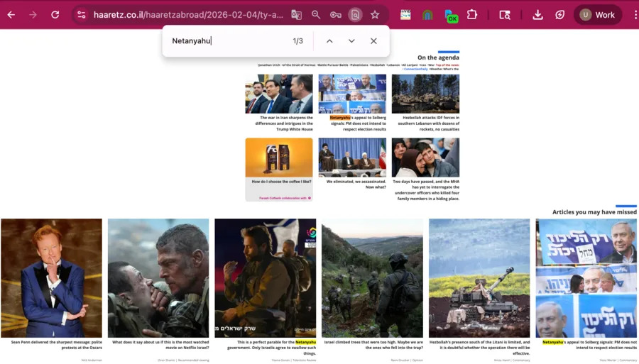Image resolution: width=639 pixels, height=364 pixels.
Task: Click the Ali Larijani topic tag
Action: [410, 65]
